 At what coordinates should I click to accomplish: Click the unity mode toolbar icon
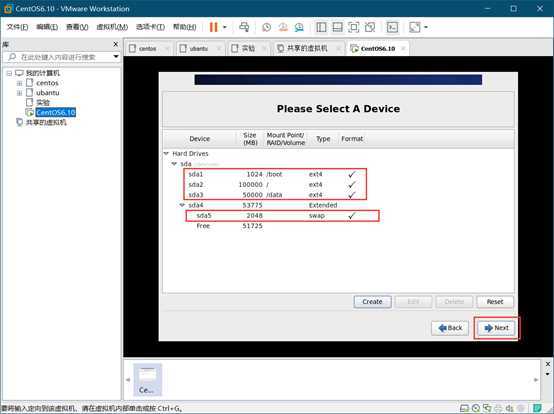(x=370, y=27)
